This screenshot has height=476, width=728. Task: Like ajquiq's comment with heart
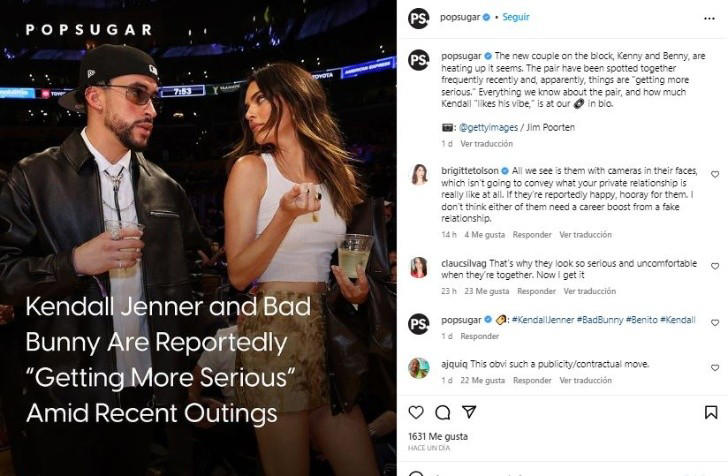714,364
